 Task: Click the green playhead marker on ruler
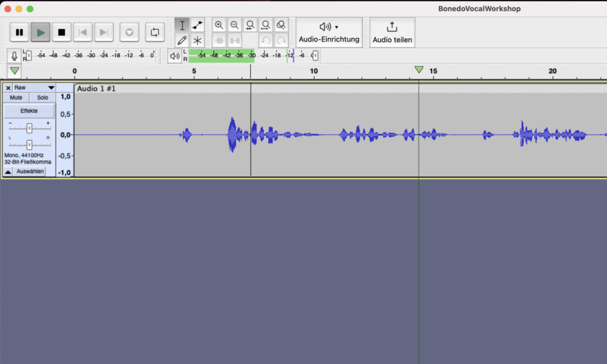(x=419, y=70)
